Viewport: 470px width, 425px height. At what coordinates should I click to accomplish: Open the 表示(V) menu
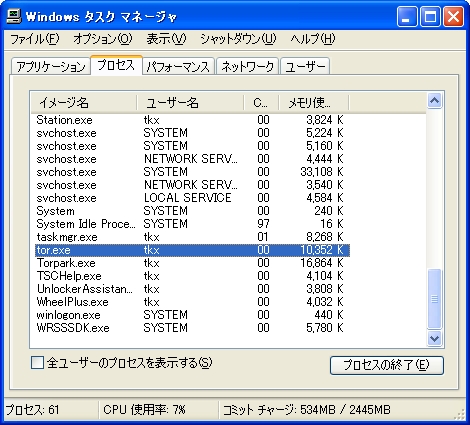166,39
